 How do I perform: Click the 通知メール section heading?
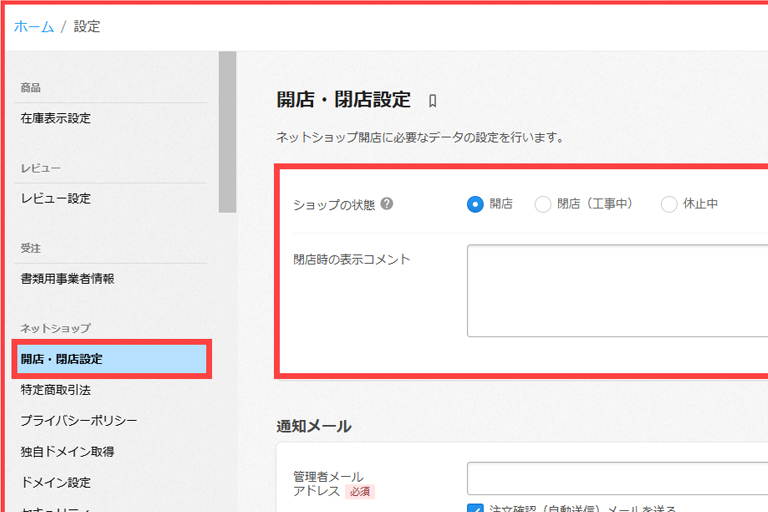point(314,426)
